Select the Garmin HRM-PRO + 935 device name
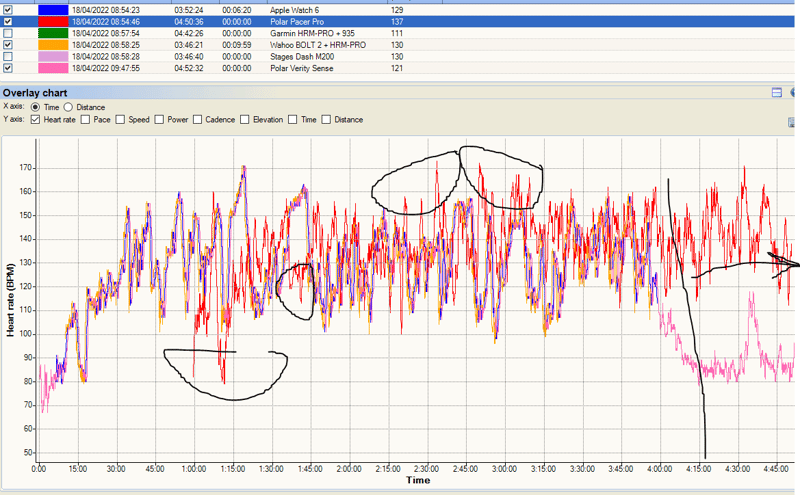 click(312, 33)
